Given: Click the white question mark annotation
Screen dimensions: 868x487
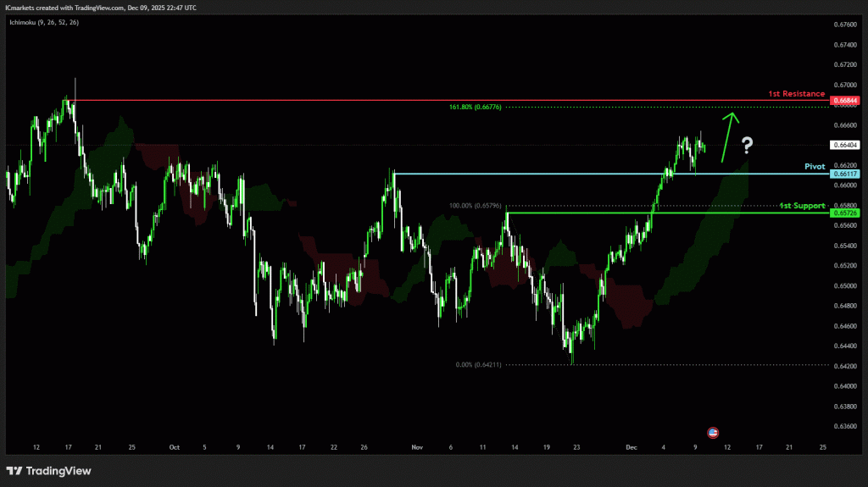Looking at the screenshot, I should [x=746, y=146].
